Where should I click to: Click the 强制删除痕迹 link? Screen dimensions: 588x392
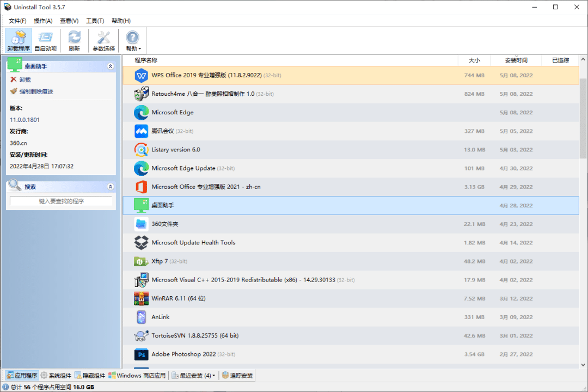click(36, 91)
